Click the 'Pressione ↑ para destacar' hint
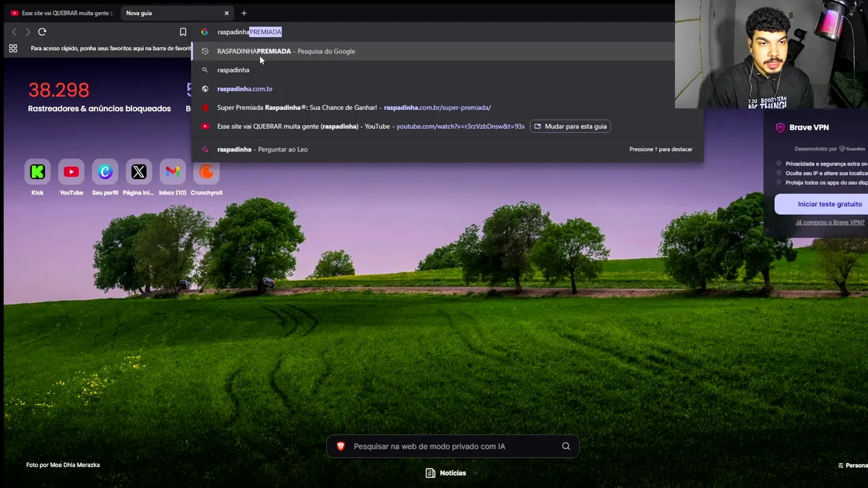Screen dimensions: 868x488 pos(660,149)
